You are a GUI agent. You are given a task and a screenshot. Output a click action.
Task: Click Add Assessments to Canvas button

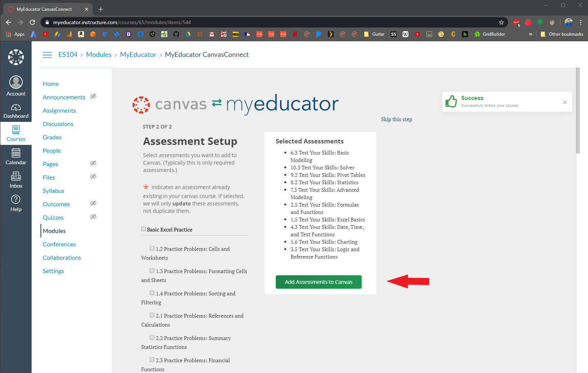coord(319,282)
